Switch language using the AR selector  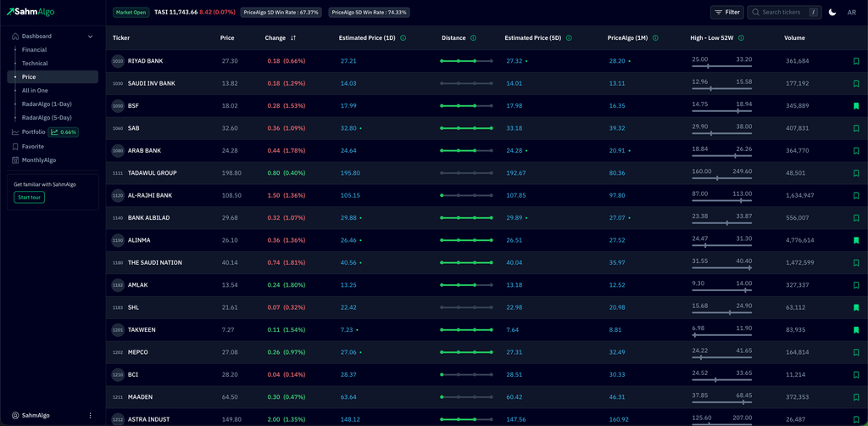pyautogui.click(x=852, y=13)
